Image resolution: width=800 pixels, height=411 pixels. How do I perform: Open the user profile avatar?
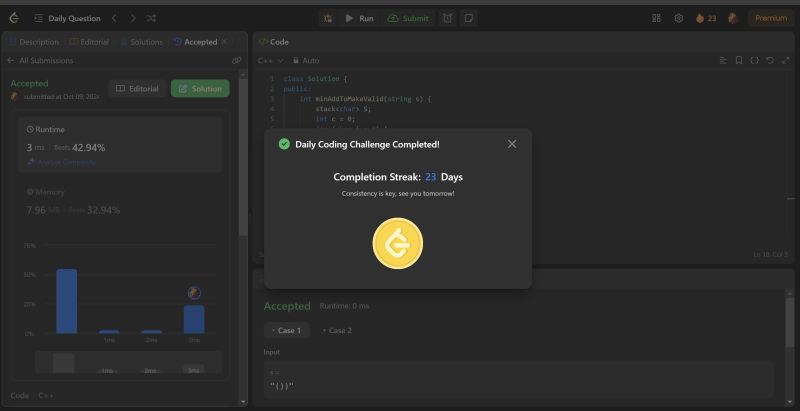click(733, 18)
